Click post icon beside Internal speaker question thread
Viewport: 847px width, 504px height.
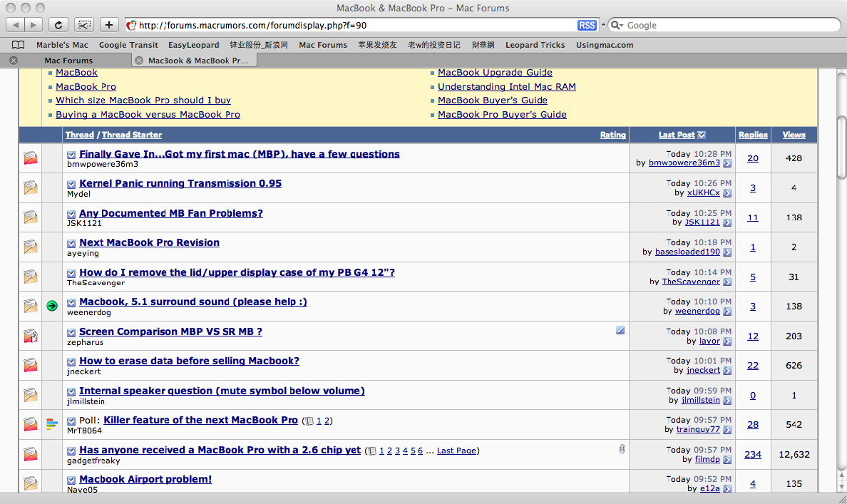tap(71, 391)
